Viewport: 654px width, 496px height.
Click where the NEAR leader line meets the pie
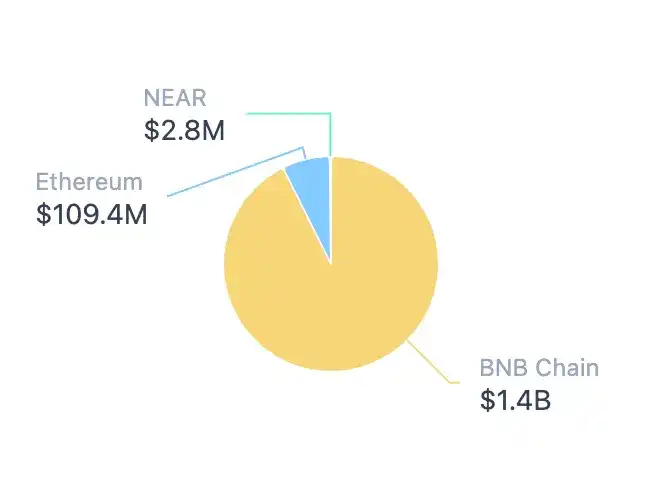click(x=330, y=157)
